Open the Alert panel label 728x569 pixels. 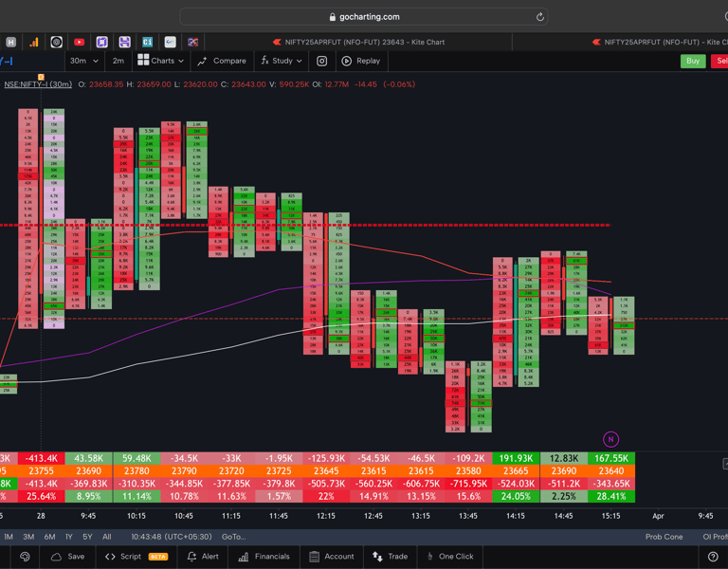(209, 557)
